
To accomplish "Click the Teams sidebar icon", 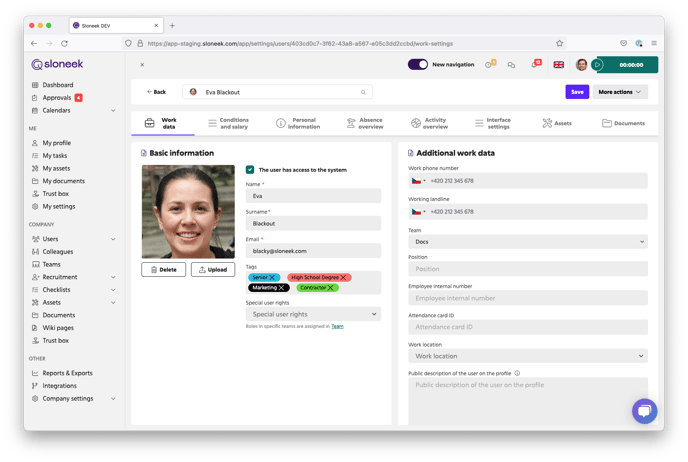I will [x=35, y=264].
